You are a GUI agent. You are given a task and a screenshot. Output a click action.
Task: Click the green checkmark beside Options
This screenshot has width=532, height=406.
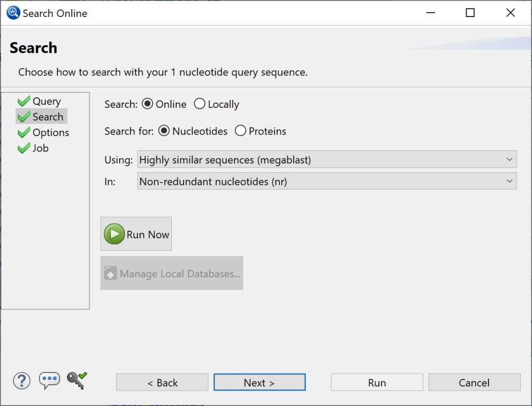pos(24,133)
